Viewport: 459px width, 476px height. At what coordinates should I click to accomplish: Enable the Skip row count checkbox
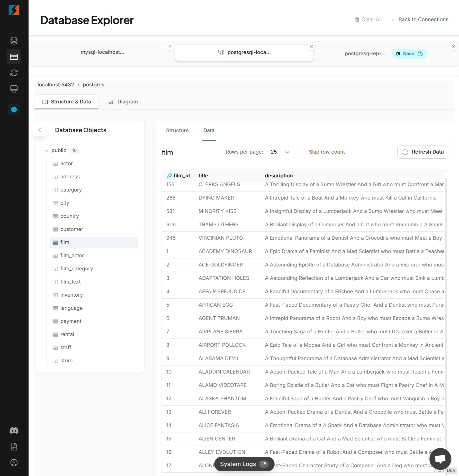pyautogui.click(x=303, y=152)
